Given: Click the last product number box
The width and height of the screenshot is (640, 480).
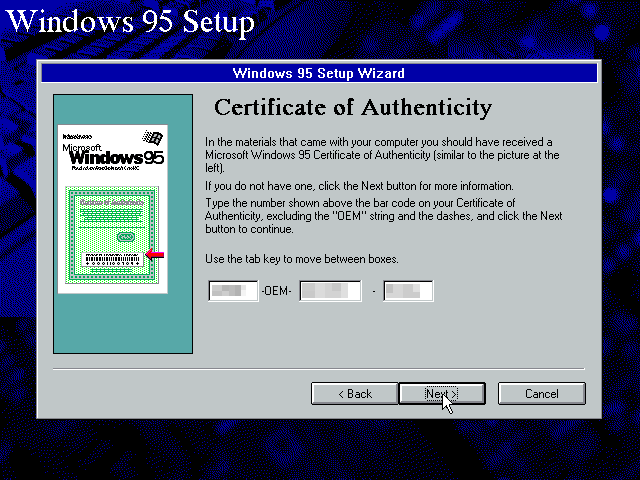Looking at the screenshot, I should pos(408,291).
